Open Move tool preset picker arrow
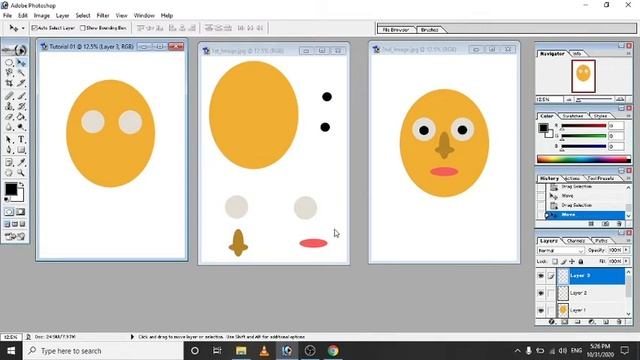Image resolution: width=640 pixels, height=360 pixels. 23,28
